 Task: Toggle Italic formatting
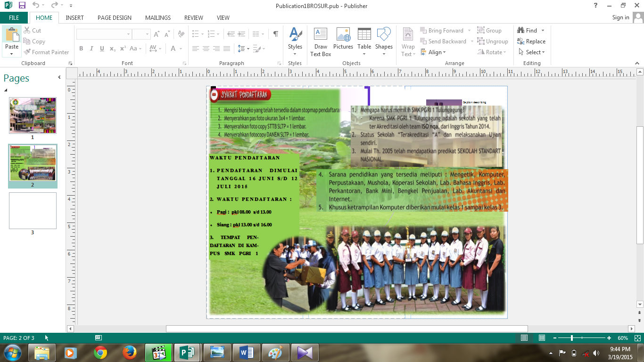click(91, 49)
